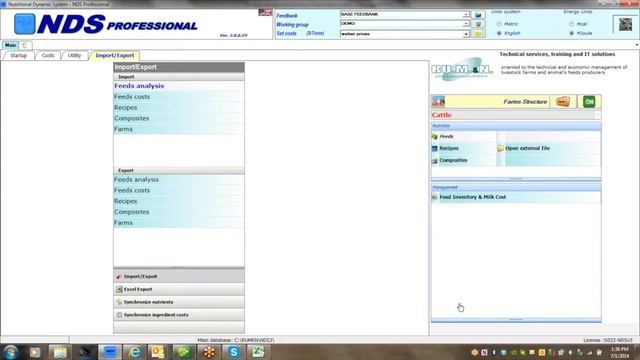
Task: Click the QR code image at top right
Action: tap(625, 24)
